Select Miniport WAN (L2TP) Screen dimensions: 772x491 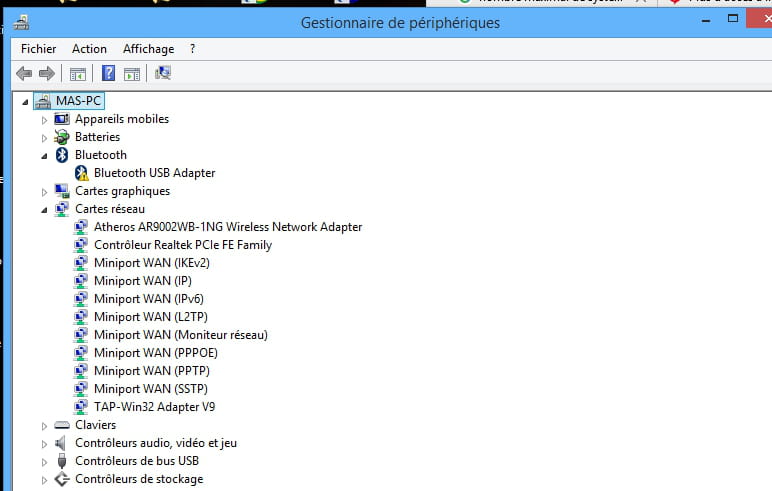151,317
